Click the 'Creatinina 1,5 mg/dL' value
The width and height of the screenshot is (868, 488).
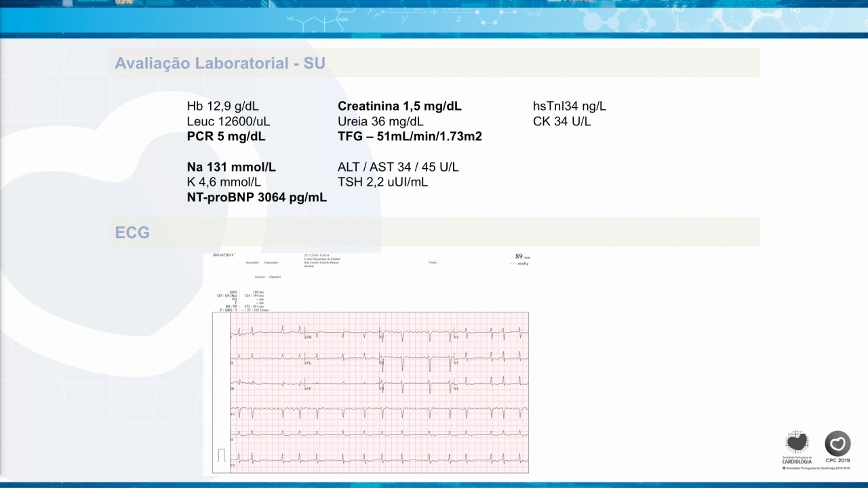click(x=399, y=106)
